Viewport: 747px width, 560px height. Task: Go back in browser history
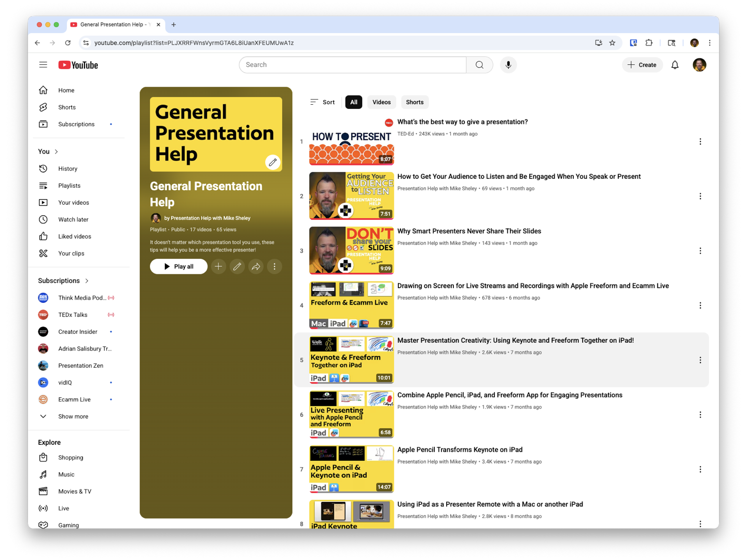point(37,43)
